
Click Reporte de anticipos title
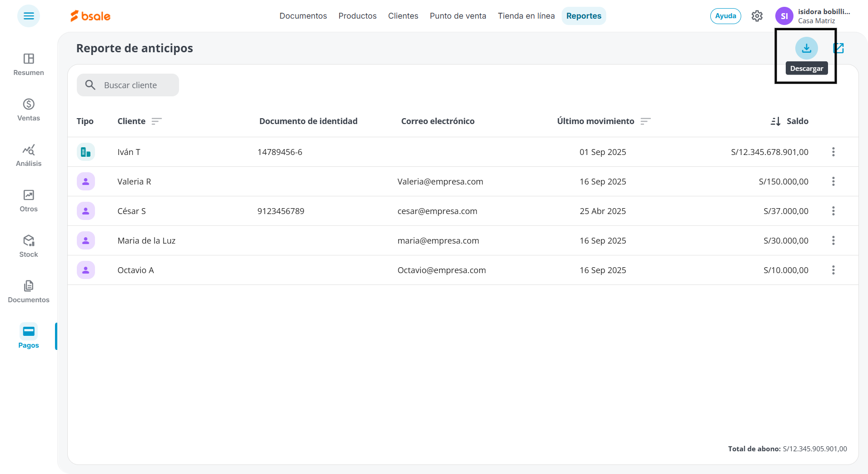(135, 48)
